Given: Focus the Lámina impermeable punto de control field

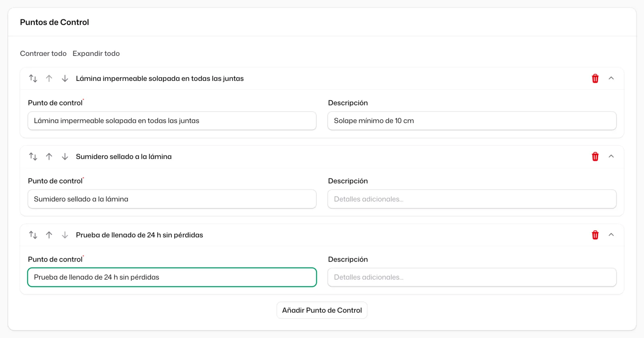Looking at the screenshot, I should click(x=172, y=121).
